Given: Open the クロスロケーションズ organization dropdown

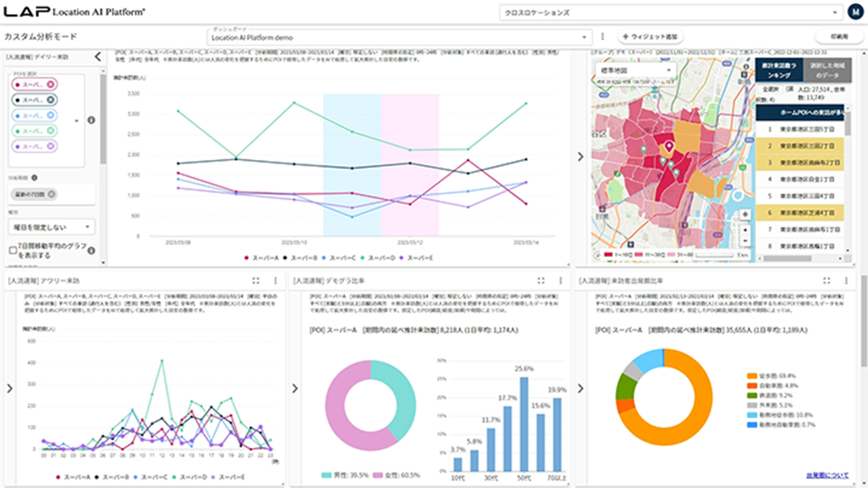Looking at the screenshot, I should tap(669, 13).
